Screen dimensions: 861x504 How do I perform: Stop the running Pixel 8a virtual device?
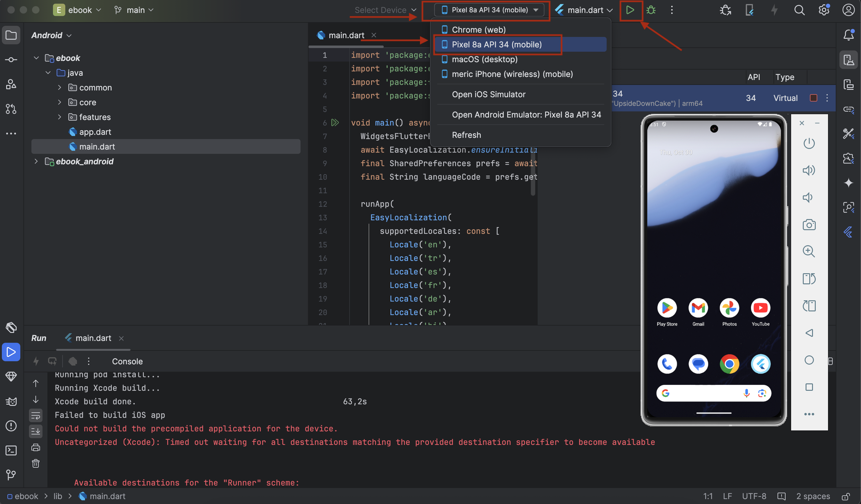coord(814,98)
